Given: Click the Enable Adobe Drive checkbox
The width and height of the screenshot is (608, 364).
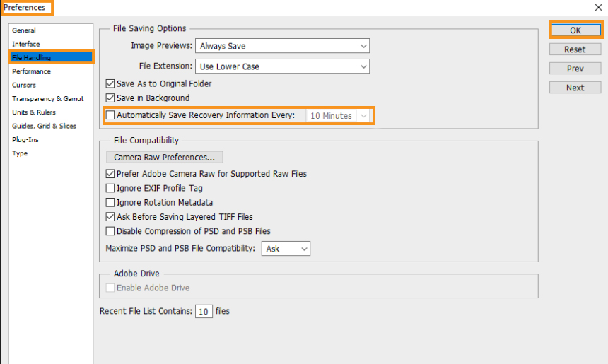Looking at the screenshot, I should click(x=110, y=288).
